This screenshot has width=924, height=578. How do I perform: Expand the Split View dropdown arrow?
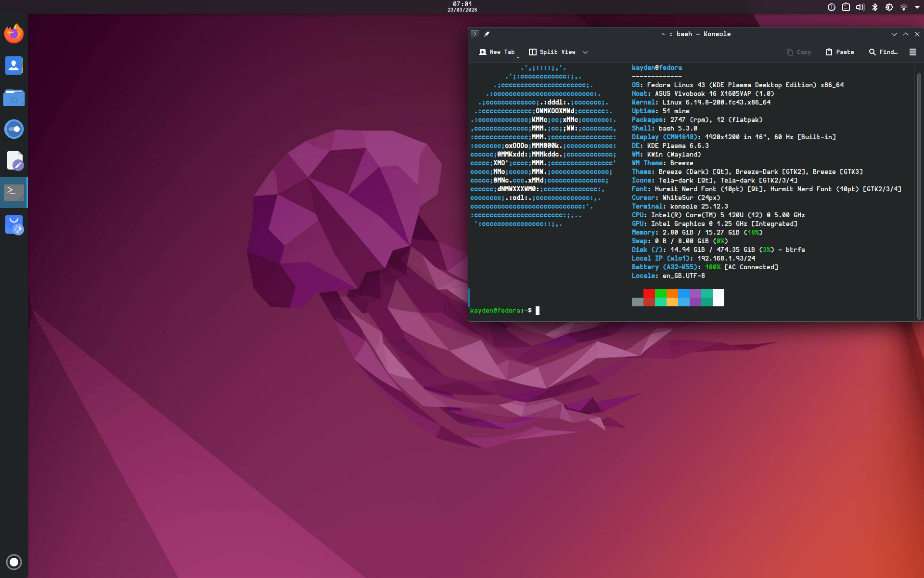tap(585, 52)
